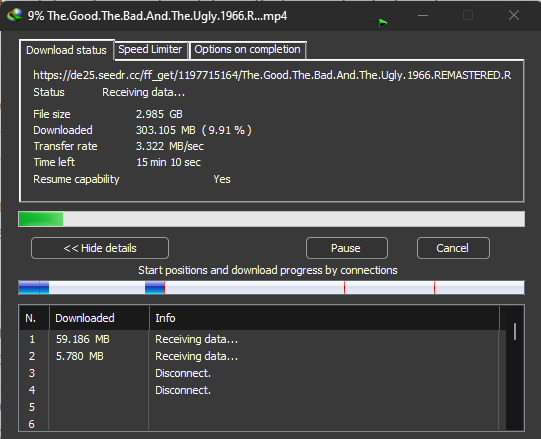Open the Options on completion tab
Screen dimensions: 541x439
pos(247,49)
